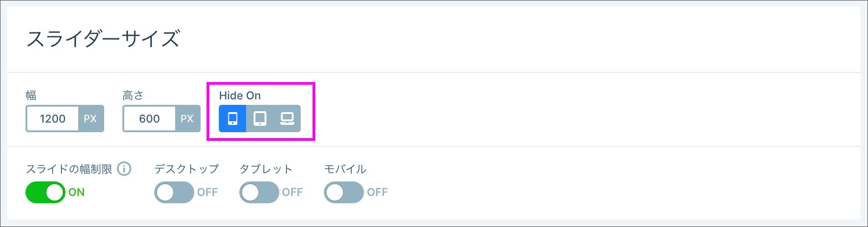Select the tablet icon under Hide On
The height and width of the screenshot is (227, 868).
(260, 119)
